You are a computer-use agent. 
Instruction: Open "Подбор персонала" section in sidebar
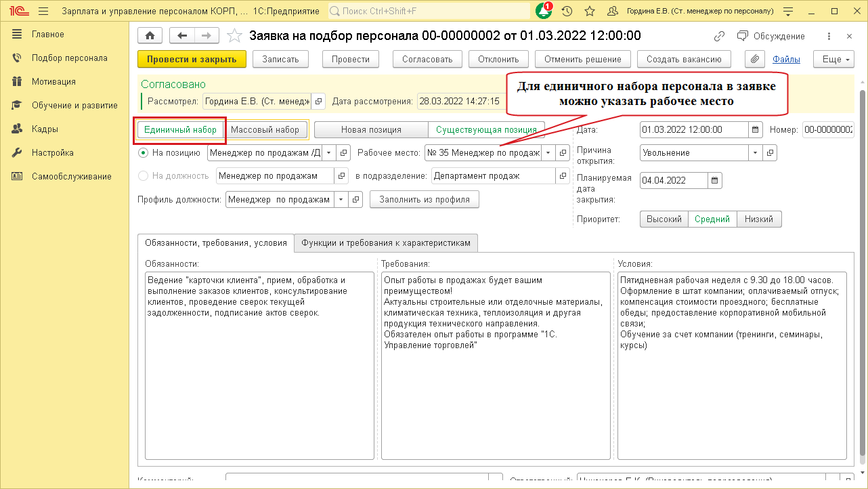pyautogui.click(x=69, y=58)
